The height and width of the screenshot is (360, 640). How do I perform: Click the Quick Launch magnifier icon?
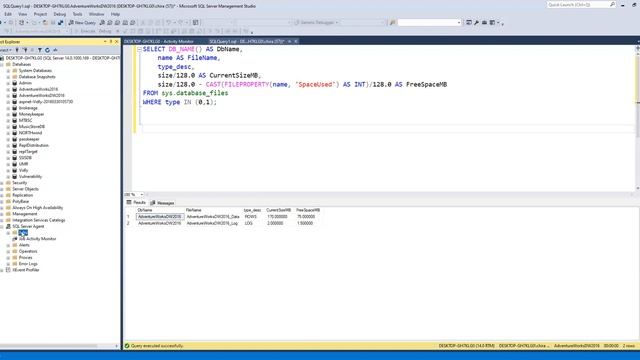pyautogui.click(x=612, y=4)
